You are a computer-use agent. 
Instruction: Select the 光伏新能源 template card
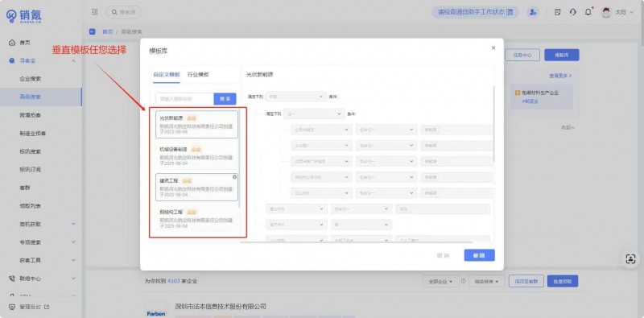196,124
